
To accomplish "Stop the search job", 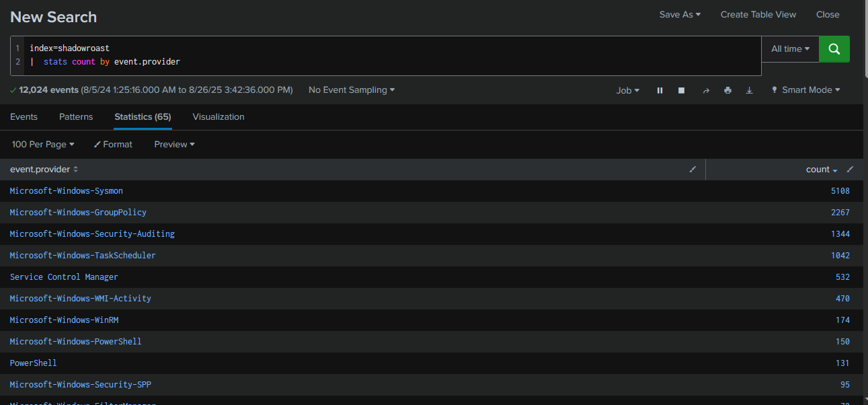I will click(x=681, y=90).
